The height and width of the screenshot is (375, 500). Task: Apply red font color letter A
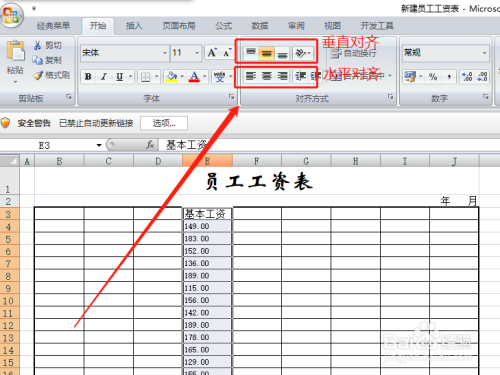194,77
